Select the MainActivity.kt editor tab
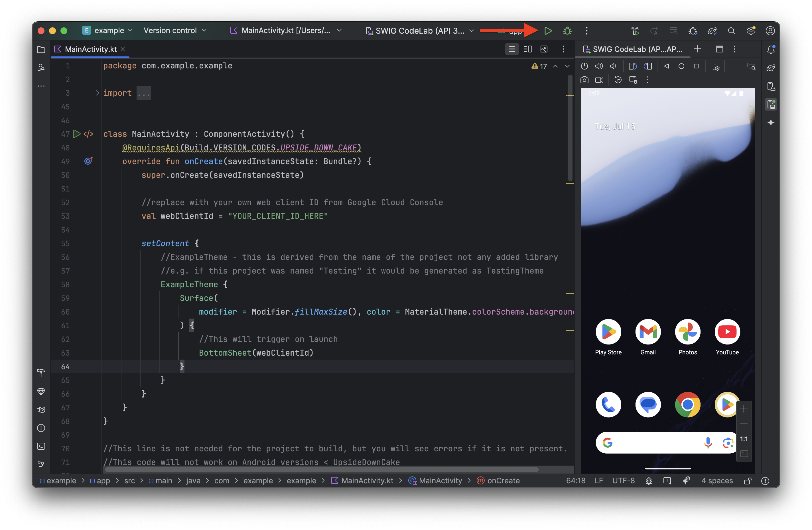812x530 pixels. 90,49
